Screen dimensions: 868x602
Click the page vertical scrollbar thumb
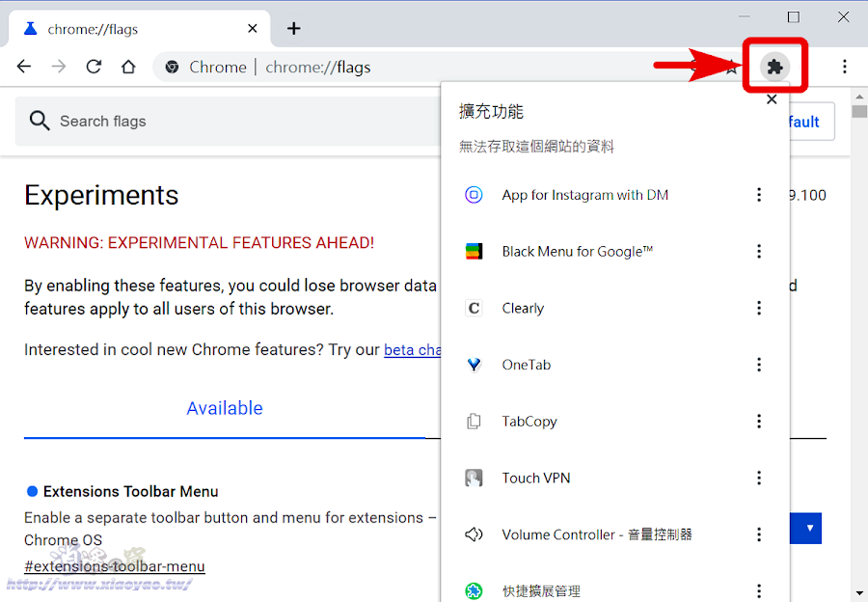coord(859,111)
